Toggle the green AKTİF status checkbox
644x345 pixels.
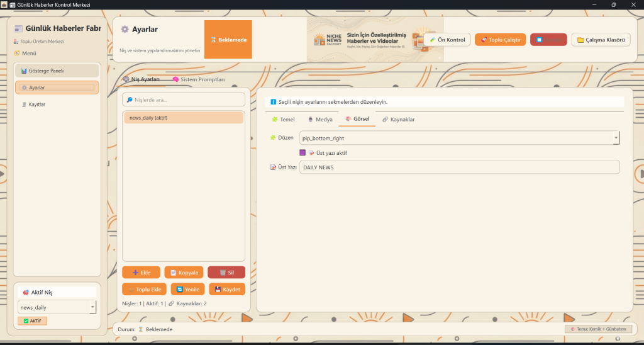pos(26,321)
